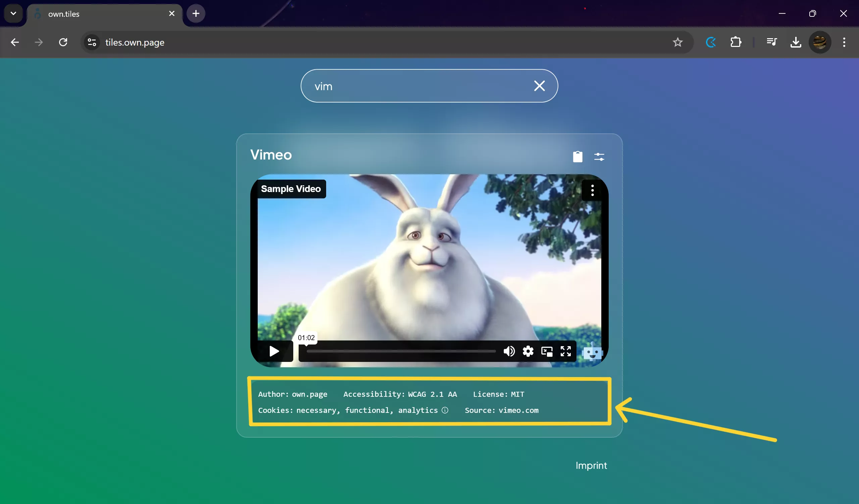This screenshot has height=504, width=859.
Task: Copy the Vimeo tile using the clipboard icon
Action: pos(578,156)
